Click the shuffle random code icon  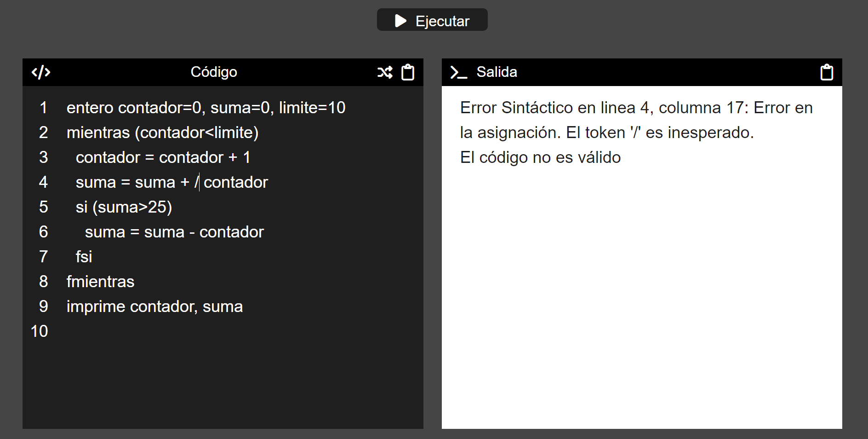coord(385,72)
